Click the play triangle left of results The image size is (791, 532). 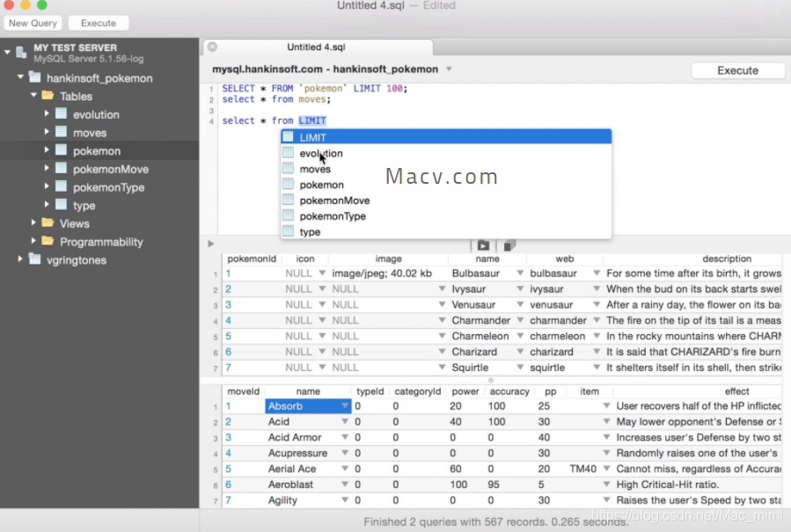coord(211,244)
